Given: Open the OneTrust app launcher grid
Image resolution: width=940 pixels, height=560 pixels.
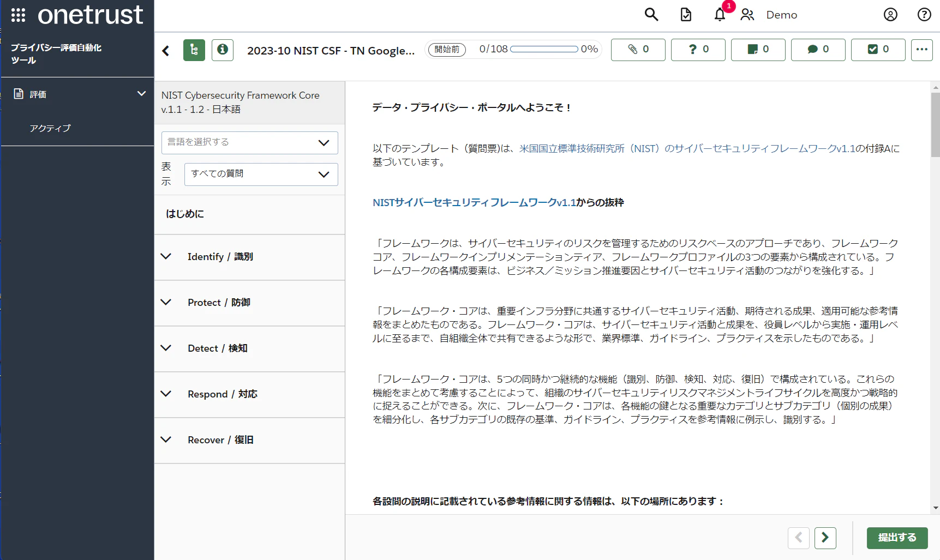Looking at the screenshot, I should tap(18, 15).
